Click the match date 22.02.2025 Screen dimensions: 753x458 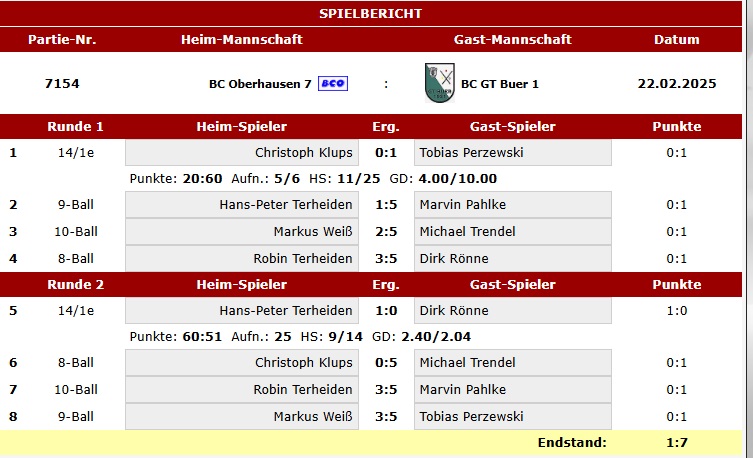click(677, 84)
